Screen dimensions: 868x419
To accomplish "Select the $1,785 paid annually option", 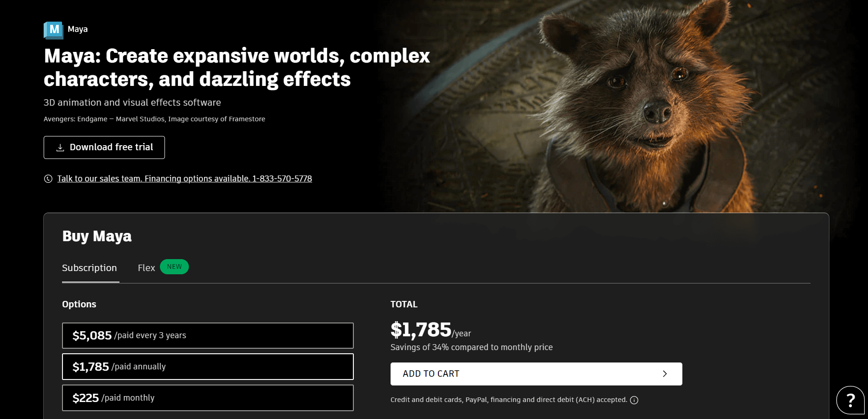I will 208,367.
